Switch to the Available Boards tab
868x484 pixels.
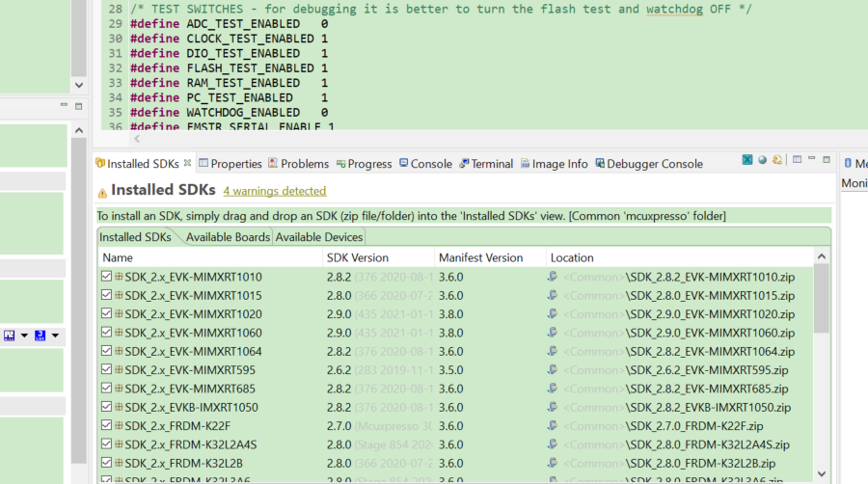pos(228,237)
